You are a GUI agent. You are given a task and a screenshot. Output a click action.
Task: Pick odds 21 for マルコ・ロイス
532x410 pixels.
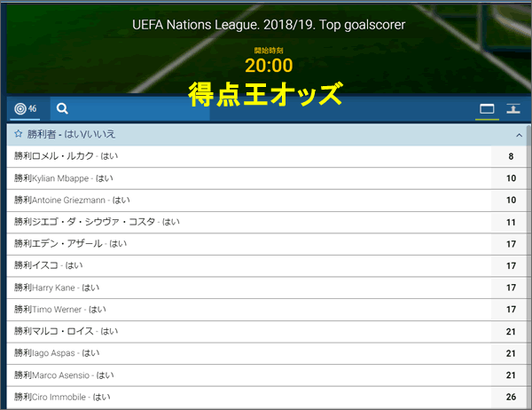pos(509,332)
